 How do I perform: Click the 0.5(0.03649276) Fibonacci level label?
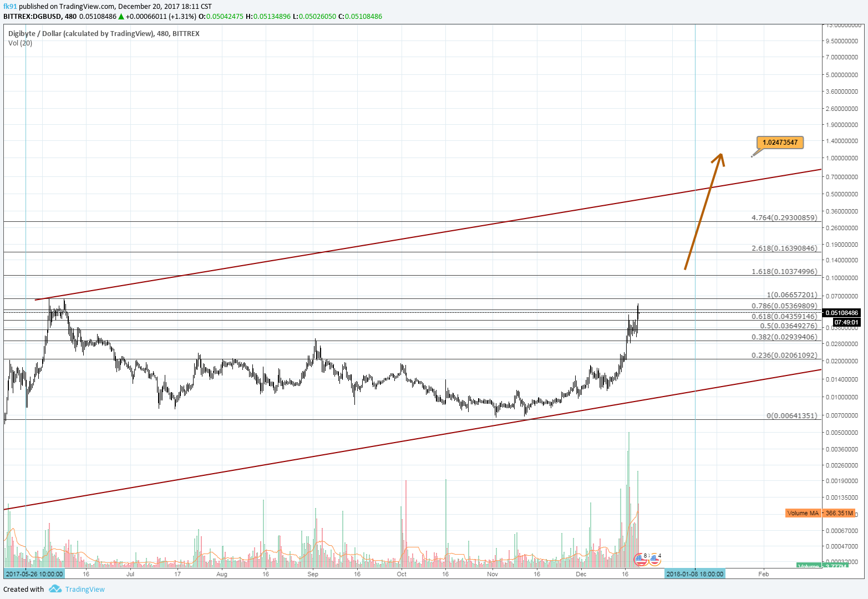click(789, 326)
